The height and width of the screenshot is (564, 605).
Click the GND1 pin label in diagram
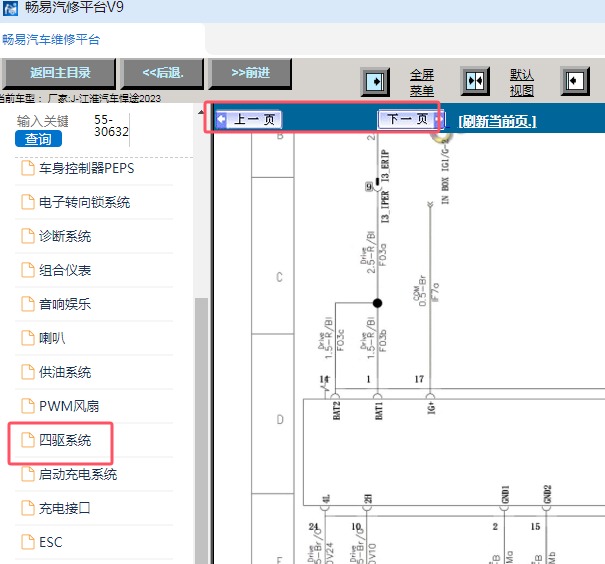(505, 494)
